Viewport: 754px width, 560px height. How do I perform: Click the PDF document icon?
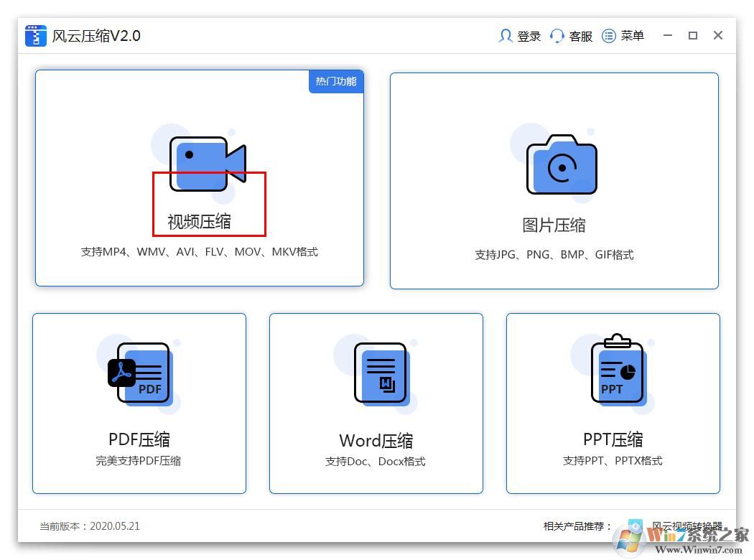click(142, 372)
